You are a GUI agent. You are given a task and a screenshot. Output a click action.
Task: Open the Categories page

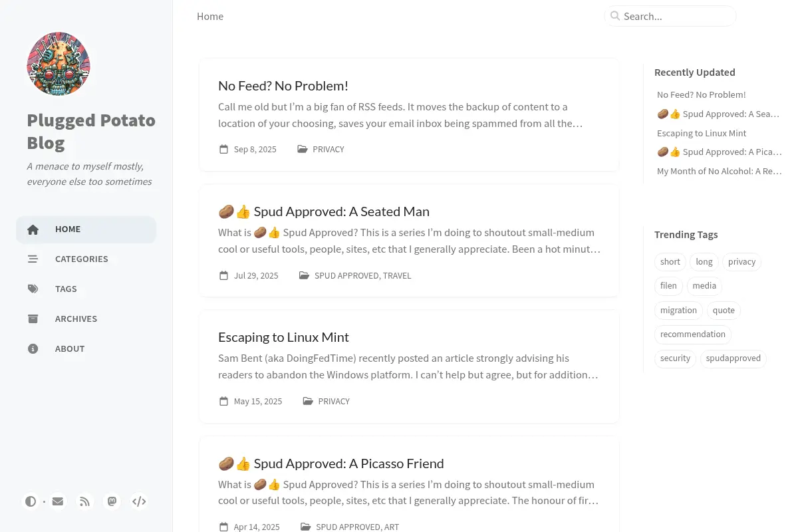pos(86,259)
